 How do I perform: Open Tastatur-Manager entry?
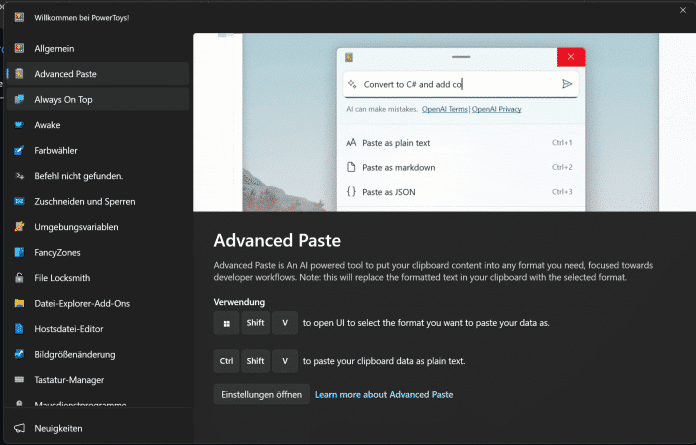point(98,380)
